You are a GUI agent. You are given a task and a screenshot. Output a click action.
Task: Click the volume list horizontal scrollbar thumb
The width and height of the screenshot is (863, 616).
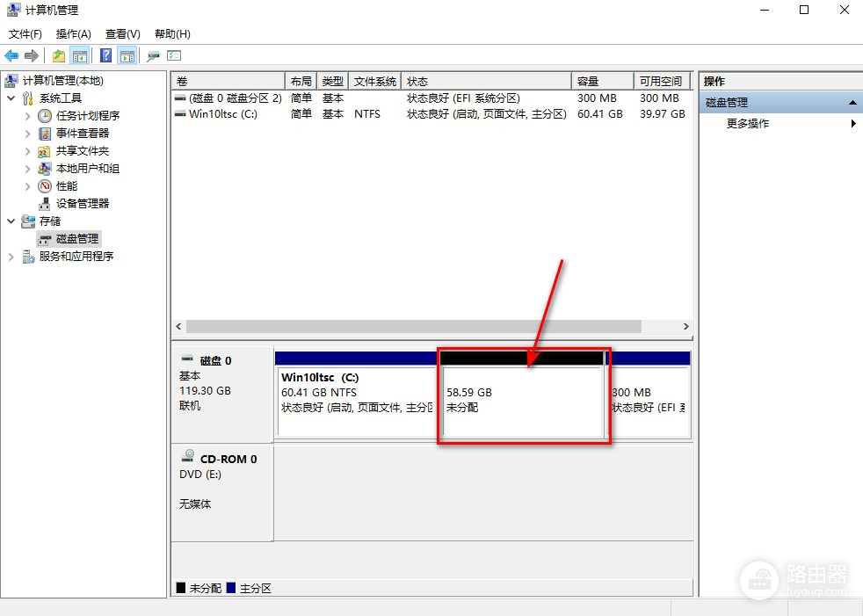[414, 326]
